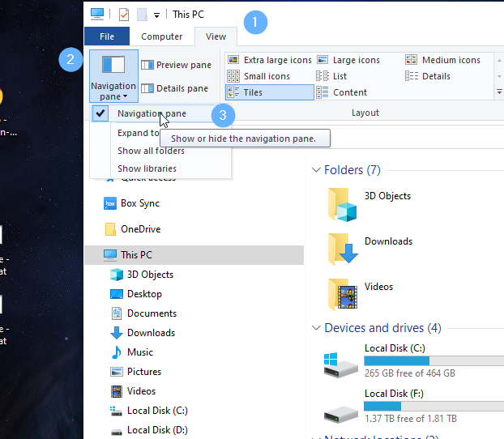Click the Folders (7) group header
The height and width of the screenshot is (439, 504).
[352, 169]
